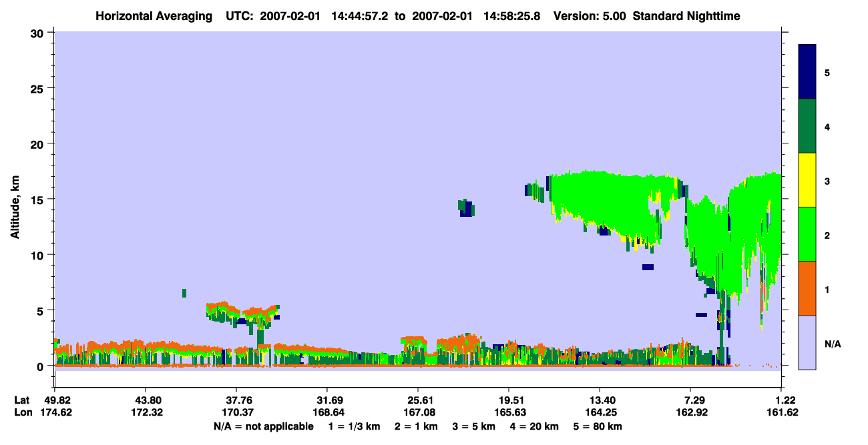Image resolution: width=868 pixels, height=445 pixels.
Task: Click the 30 tick label on altitude axis
Action: click(38, 33)
